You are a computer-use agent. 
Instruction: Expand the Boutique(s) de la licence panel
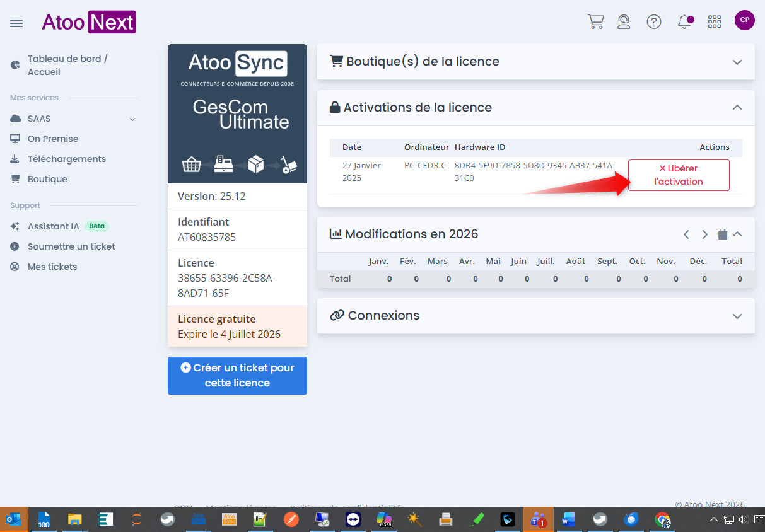(x=737, y=62)
